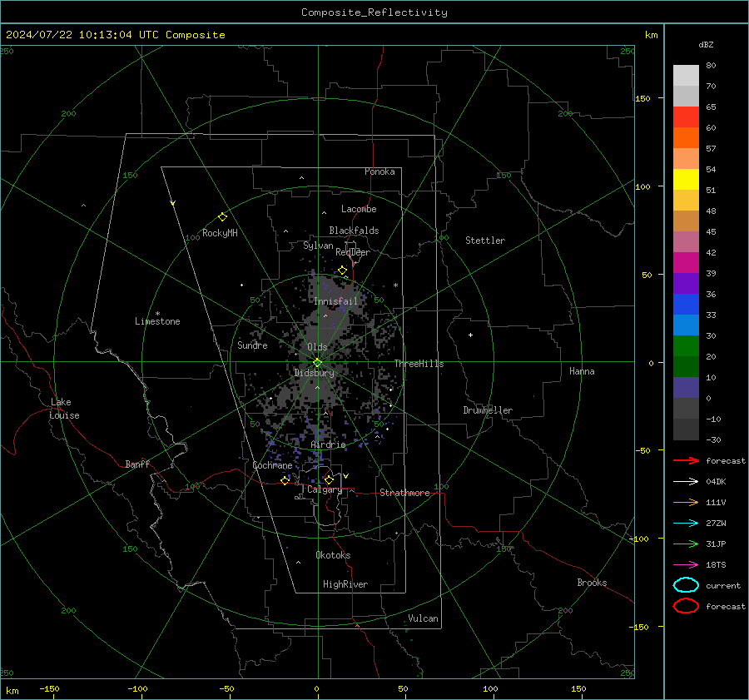Click the Lacombe city label
The image size is (749, 700).
pos(359,209)
